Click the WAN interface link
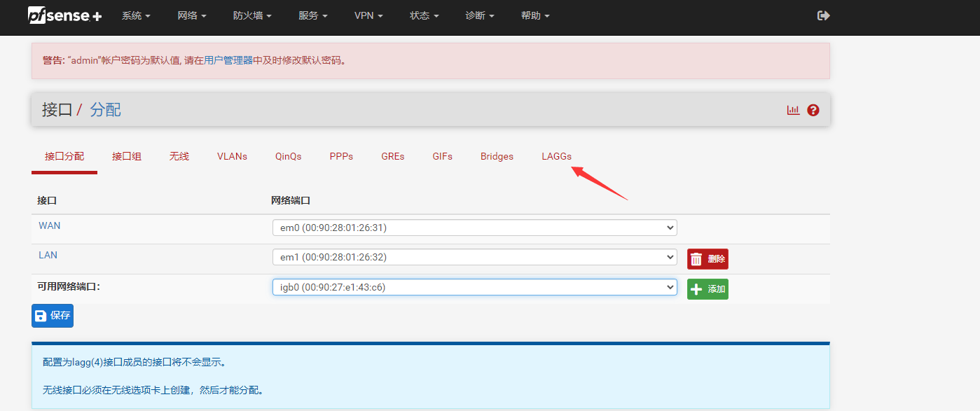The width and height of the screenshot is (980, 411). [x=50, y=225]
